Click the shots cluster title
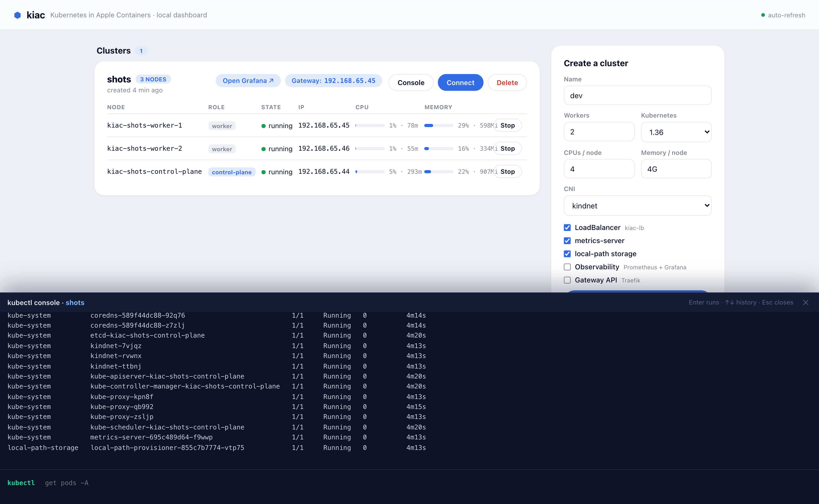The height and width of the screenshot is (504, 819). pos(119,79)
